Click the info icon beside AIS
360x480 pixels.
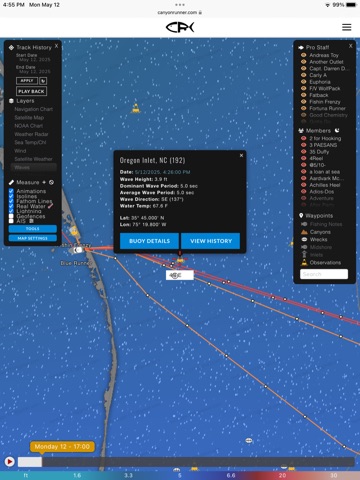pos(31,221)
